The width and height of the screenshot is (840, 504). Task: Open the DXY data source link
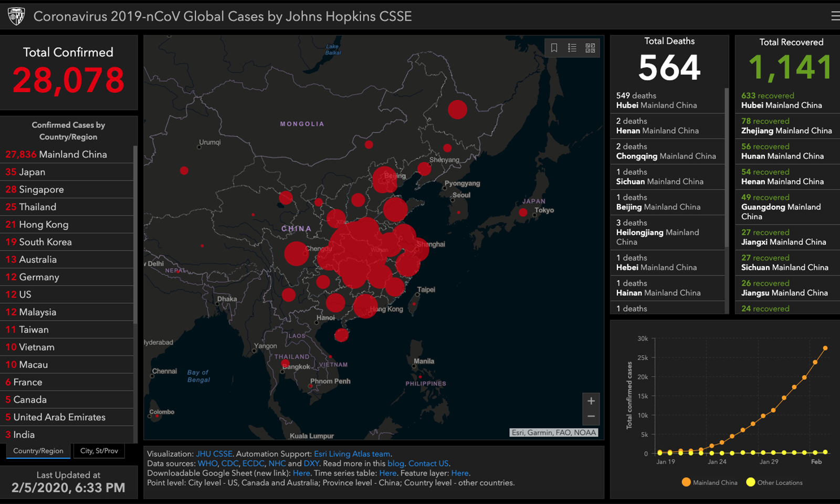coord(311,464)
